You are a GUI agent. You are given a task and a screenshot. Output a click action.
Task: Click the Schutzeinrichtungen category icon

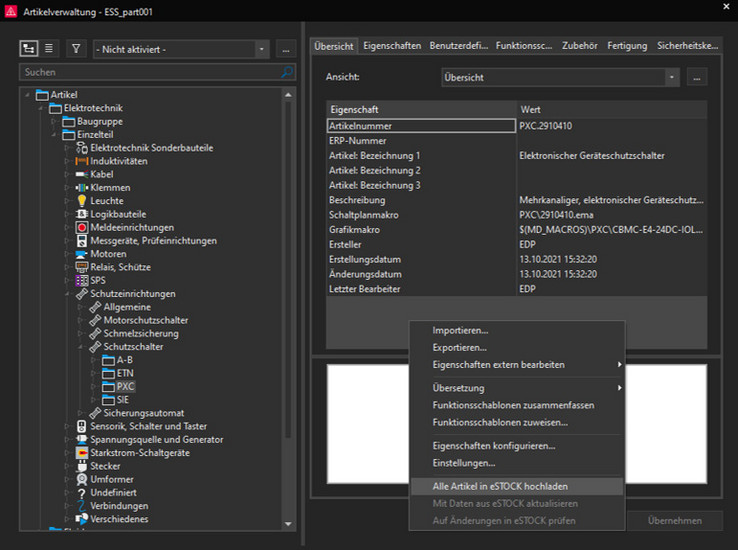click(x=82, y=294)
